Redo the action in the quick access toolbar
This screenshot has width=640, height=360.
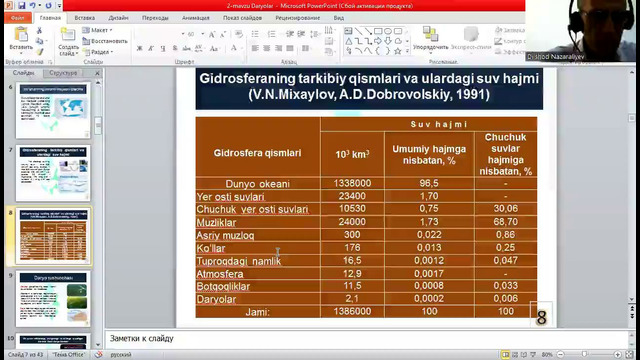click(x=49, y=6)
